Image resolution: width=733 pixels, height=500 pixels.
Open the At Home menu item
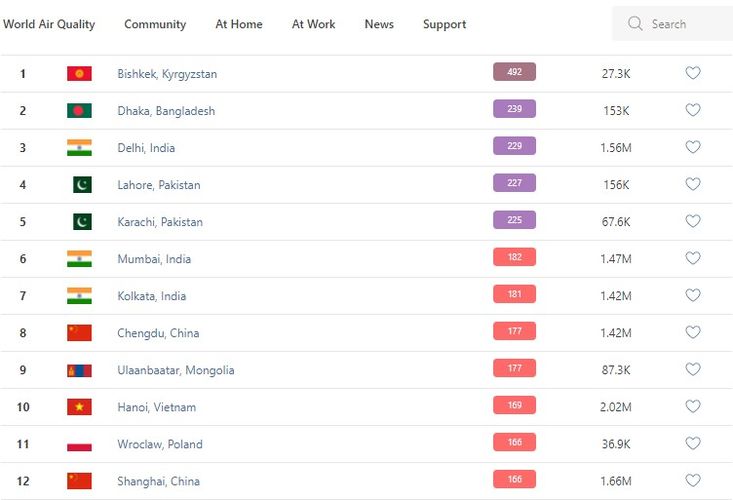239,24
